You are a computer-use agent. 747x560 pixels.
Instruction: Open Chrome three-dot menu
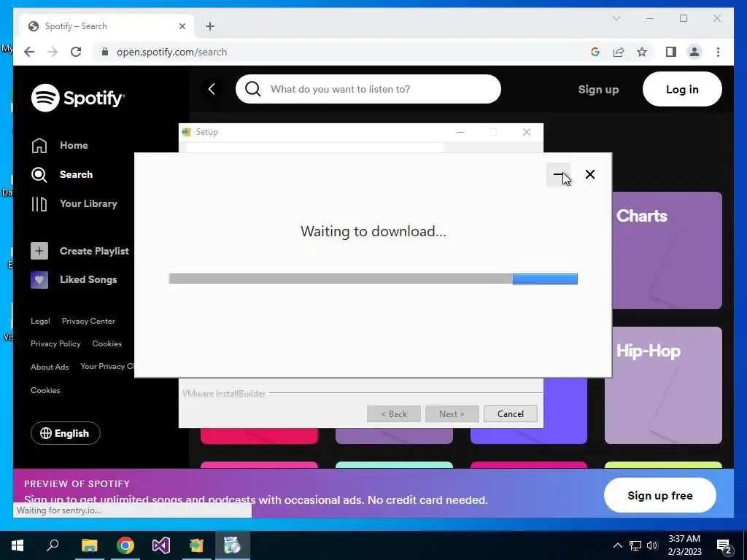718,52
